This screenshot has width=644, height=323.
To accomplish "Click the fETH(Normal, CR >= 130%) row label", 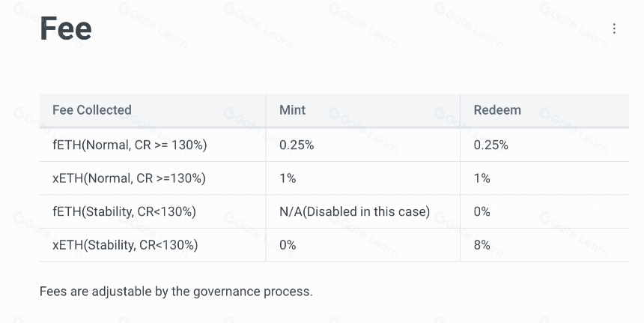I will tap(130, 145).
